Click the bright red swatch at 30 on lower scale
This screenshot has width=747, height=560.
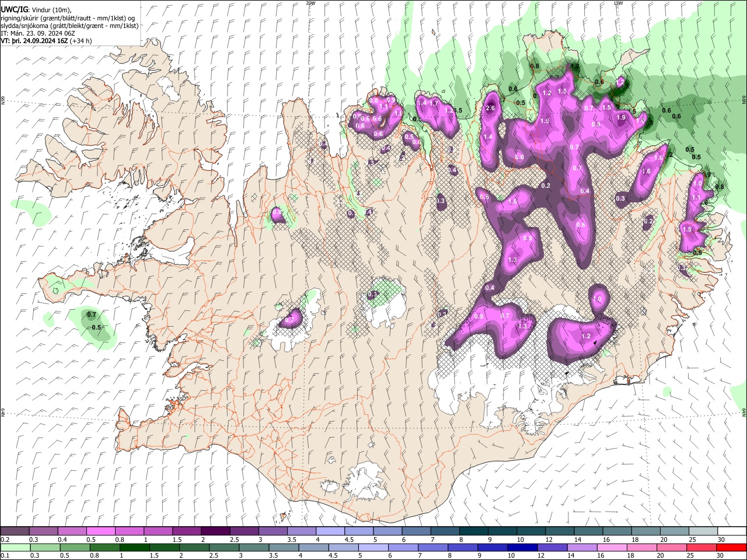click(x=731, y=547)
